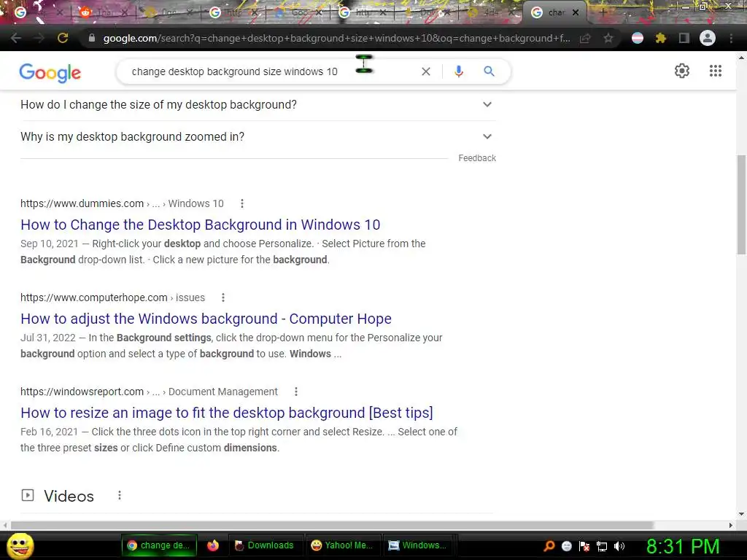Close the active 'char' tab
Screen dimensions: 747x560
pyautogui.click(x=576, y=13)
